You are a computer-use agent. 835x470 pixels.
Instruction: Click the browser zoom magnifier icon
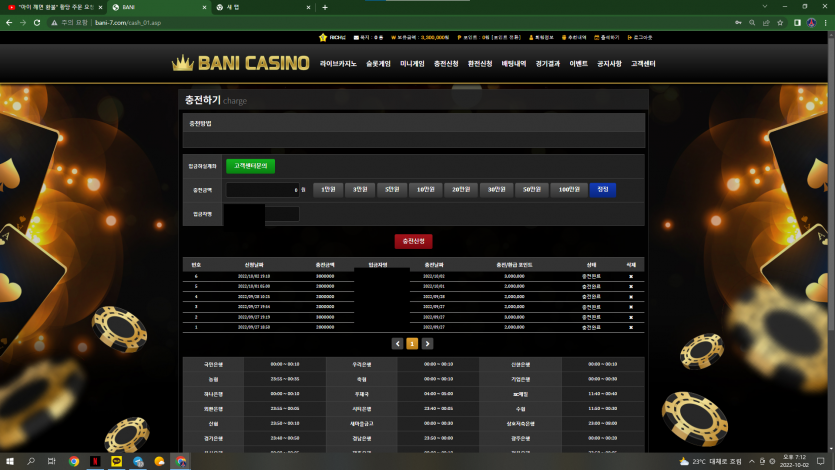click(752, 23)
